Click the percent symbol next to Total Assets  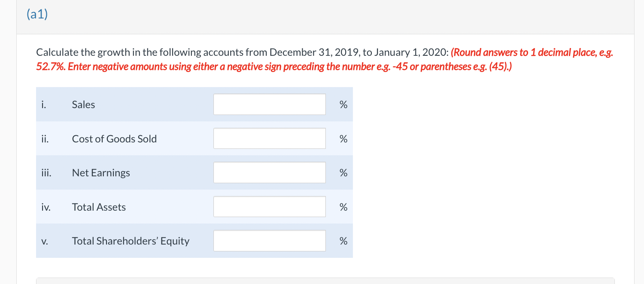click(x=343, y=207)
